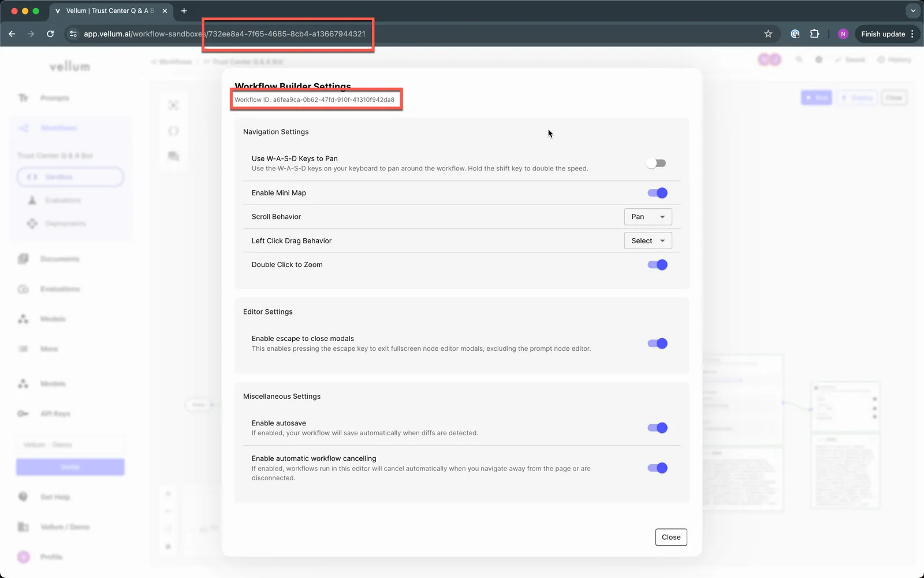Viewport: 924px width, 578px height.
Task: Close the Vellum Trust Center tab
Action: (165, 11)
